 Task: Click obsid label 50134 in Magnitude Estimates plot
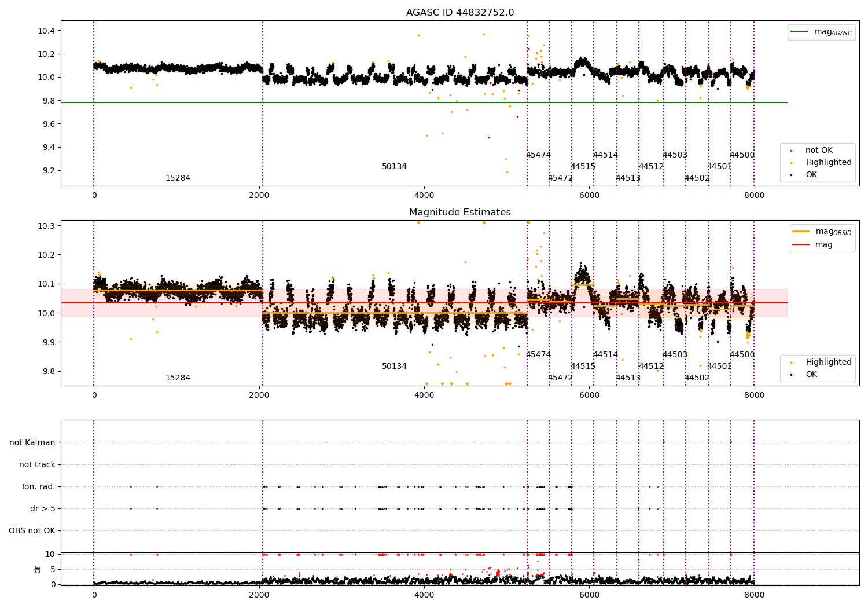click(394, 367)
